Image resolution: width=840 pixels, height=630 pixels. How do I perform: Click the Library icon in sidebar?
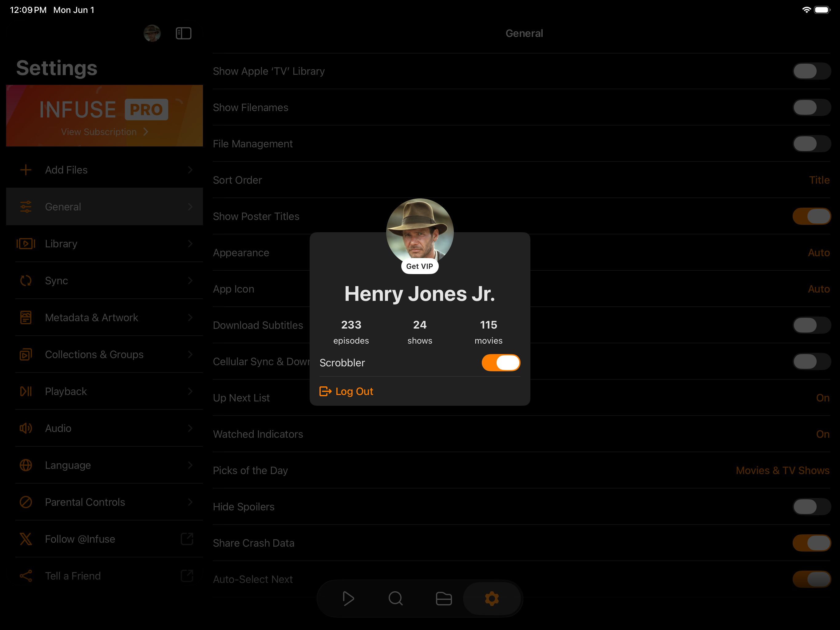[x=26, y=244]
